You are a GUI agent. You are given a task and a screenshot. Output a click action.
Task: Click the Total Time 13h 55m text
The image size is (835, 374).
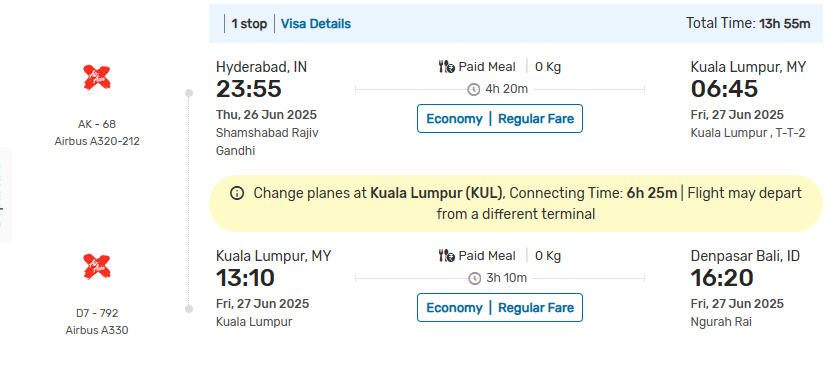coord(748,23)
